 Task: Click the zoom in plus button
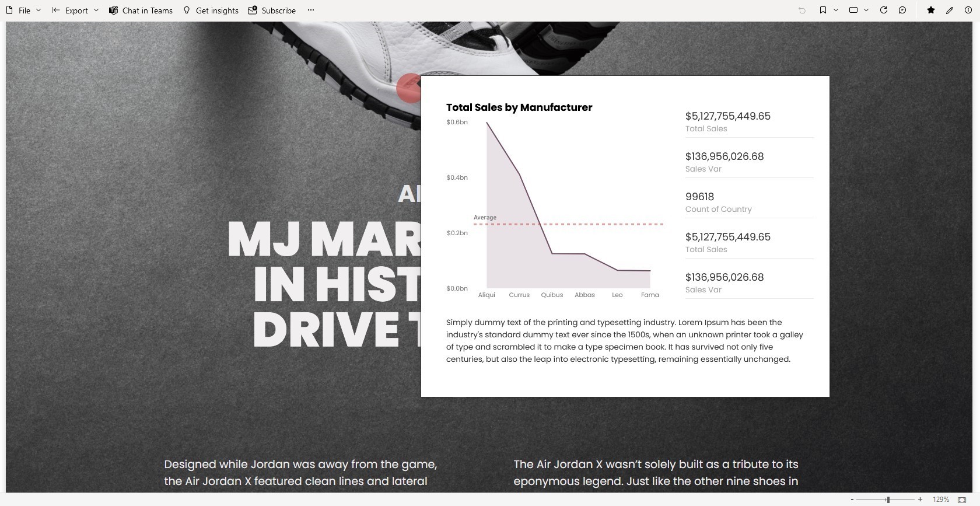click(920, 500)
